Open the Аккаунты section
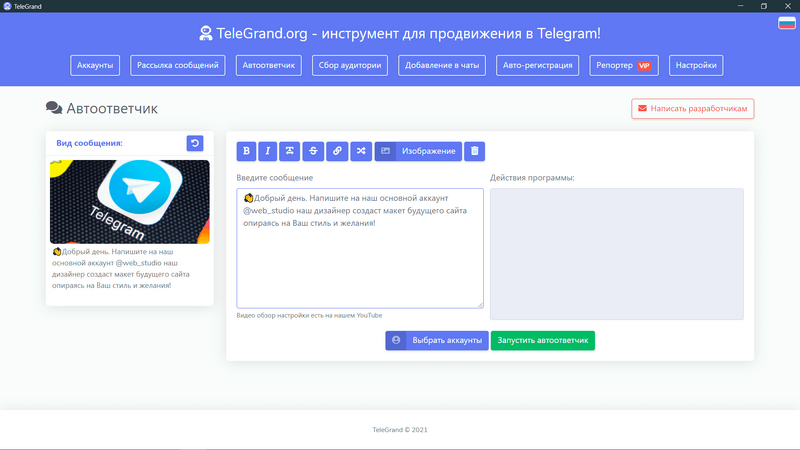The width and height of the screenshot is (800, 450). (95, 65)
